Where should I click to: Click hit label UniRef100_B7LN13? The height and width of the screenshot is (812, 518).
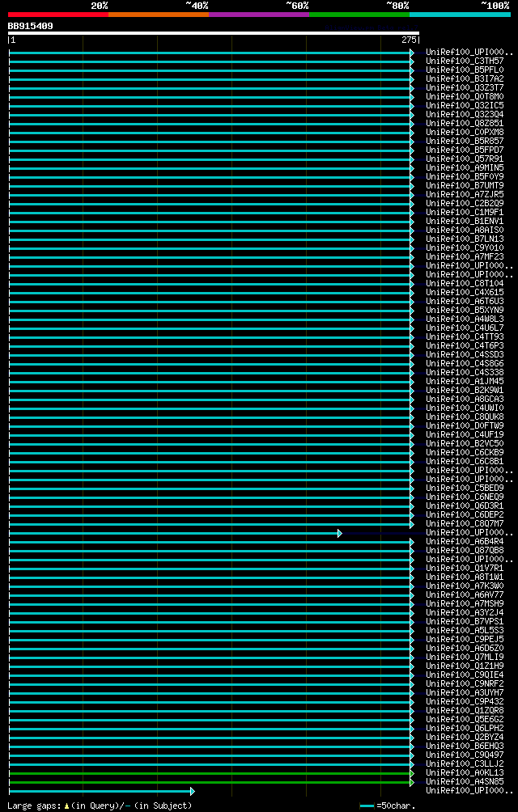465,239
